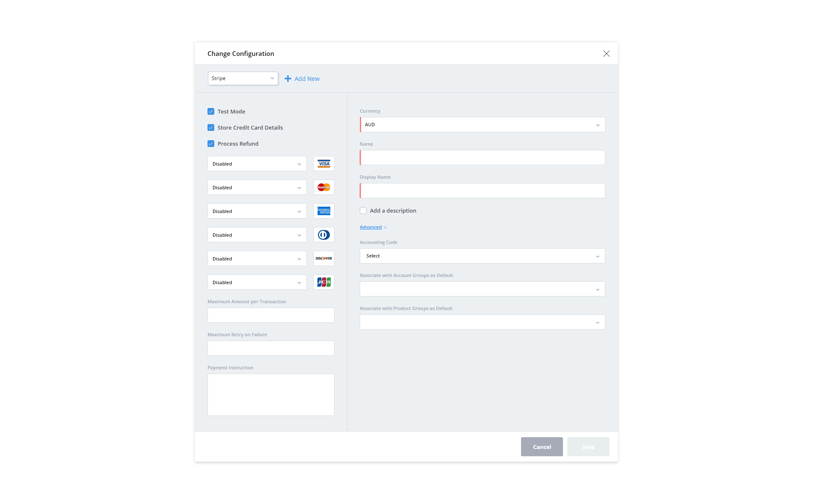Click the Visa card icon
This screenshot has height=504, width=813.
click(x=324, y=163)
